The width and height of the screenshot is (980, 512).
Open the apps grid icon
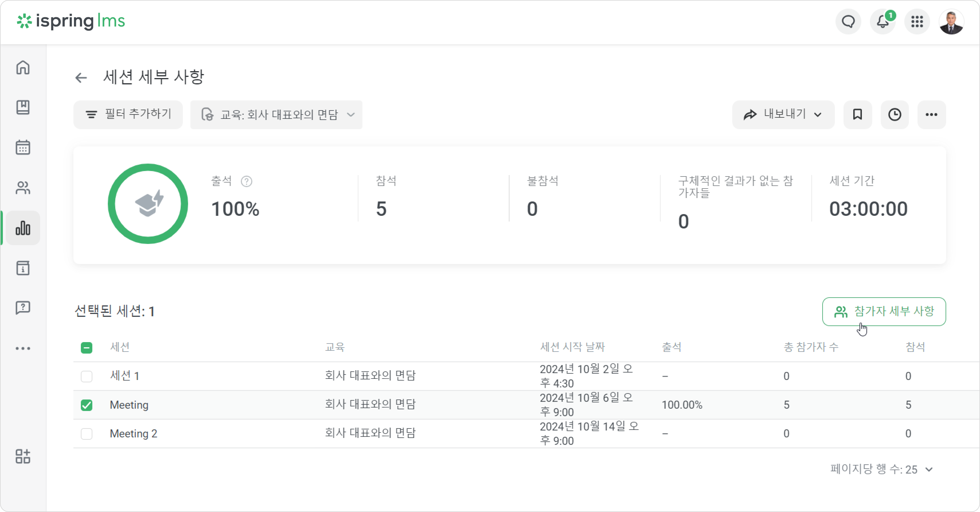point(917,22)
